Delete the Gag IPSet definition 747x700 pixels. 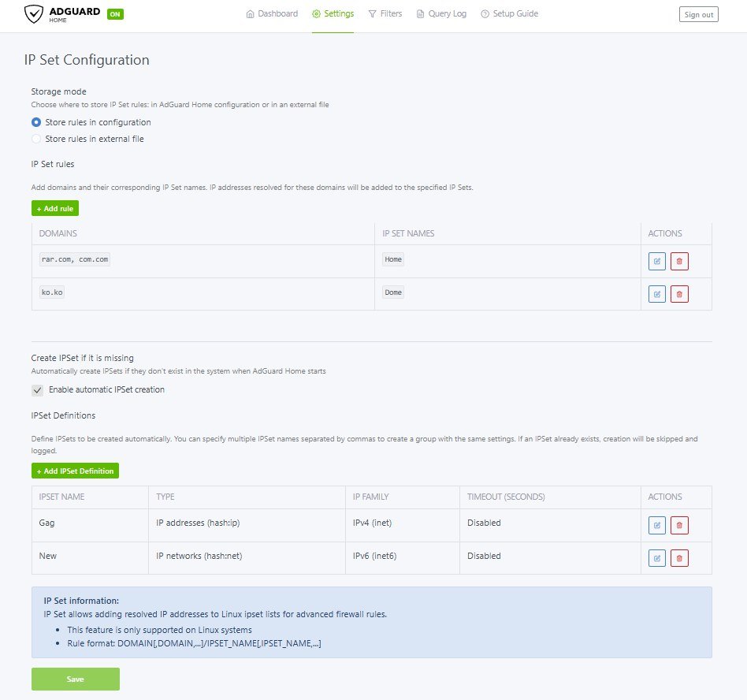(x=679, y=525)
